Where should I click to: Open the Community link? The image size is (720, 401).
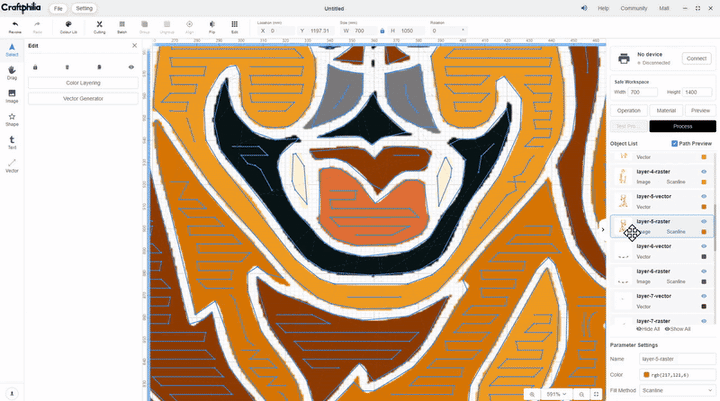(634, 8)
